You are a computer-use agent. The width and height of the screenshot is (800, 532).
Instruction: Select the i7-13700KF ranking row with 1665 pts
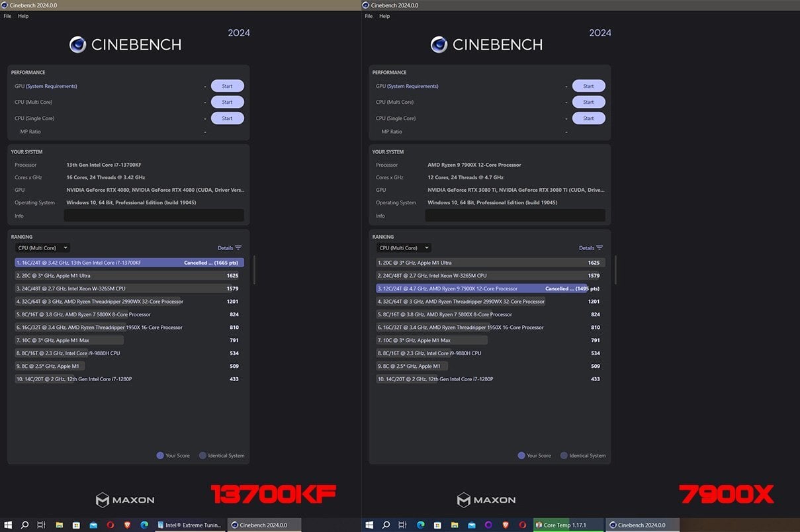129,263
